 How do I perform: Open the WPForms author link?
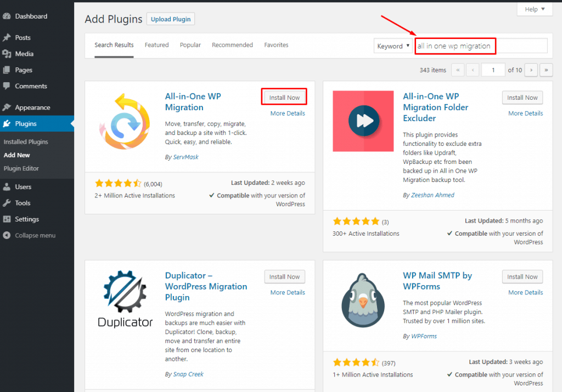424,336
